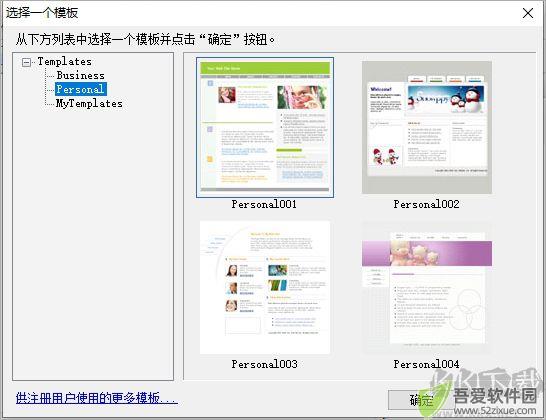Click the Personal002 label text

[427, 204]
